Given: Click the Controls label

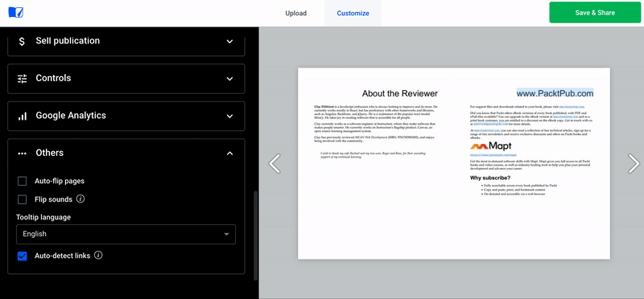Looking at the screenshot, I should tap(53, 78).
